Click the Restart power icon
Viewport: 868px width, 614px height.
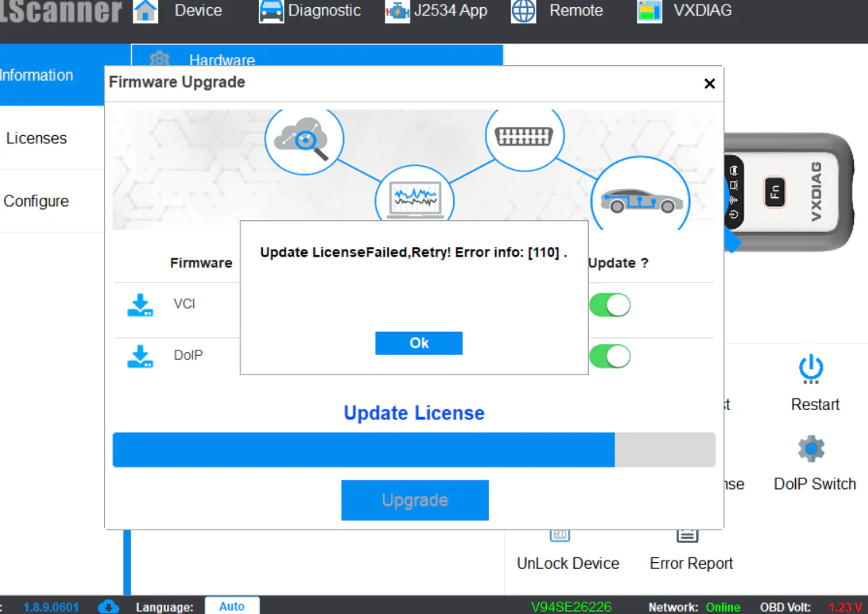pyautogui.click(x=811, y=369)
